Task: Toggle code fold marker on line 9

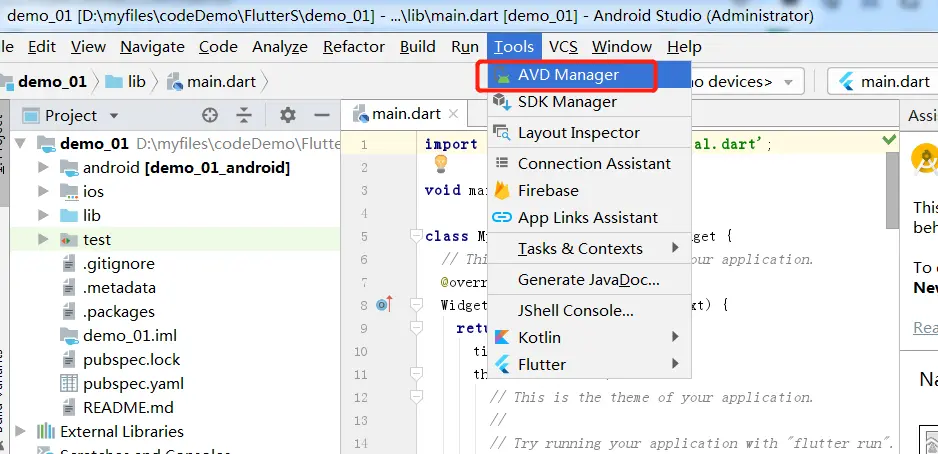Action: 416,328
